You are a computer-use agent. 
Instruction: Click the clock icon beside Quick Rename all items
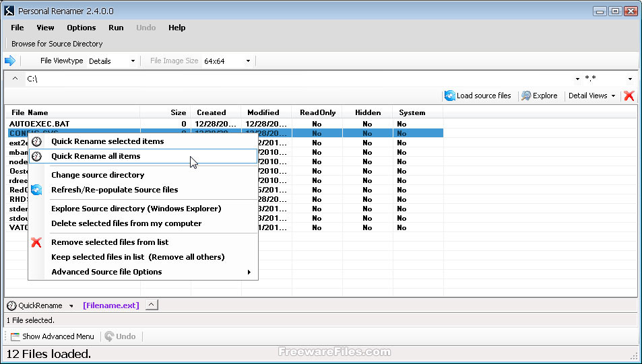click(x=37, y=156)
